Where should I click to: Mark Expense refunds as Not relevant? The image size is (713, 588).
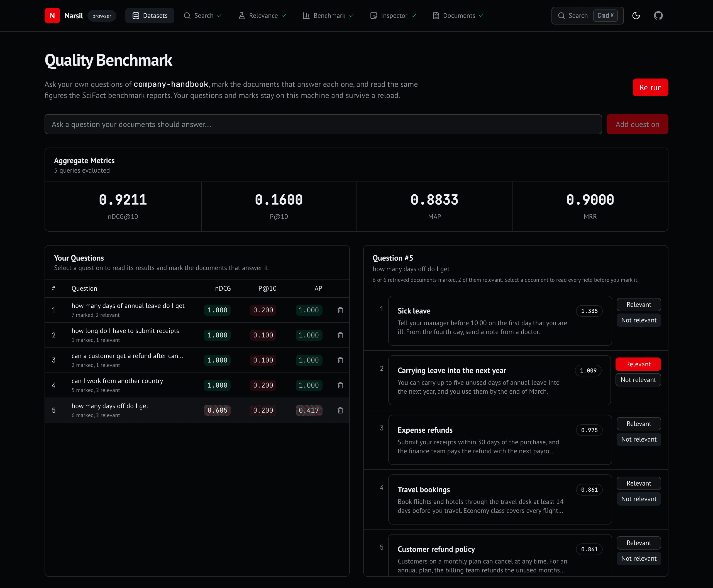point(638,439)
